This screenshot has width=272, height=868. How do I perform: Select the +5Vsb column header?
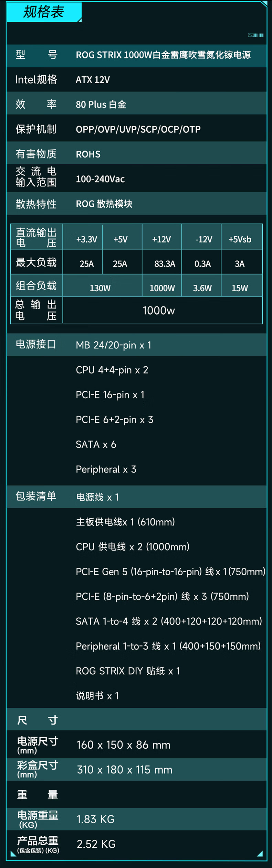click(240, 239)
